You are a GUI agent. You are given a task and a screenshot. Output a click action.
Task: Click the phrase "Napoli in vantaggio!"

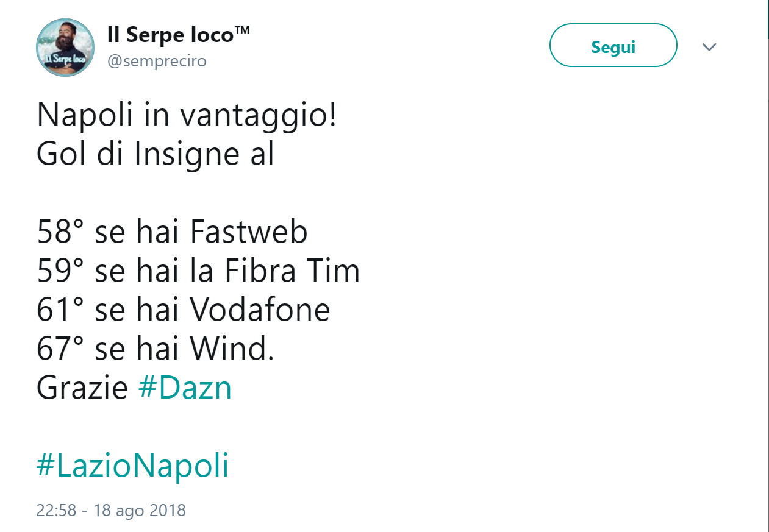(x=187, y=116)
